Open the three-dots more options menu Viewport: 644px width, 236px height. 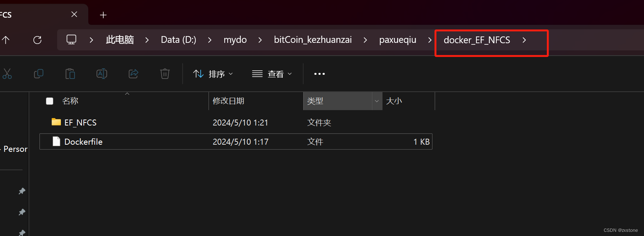pyautogui.click(x=319, y=74)
